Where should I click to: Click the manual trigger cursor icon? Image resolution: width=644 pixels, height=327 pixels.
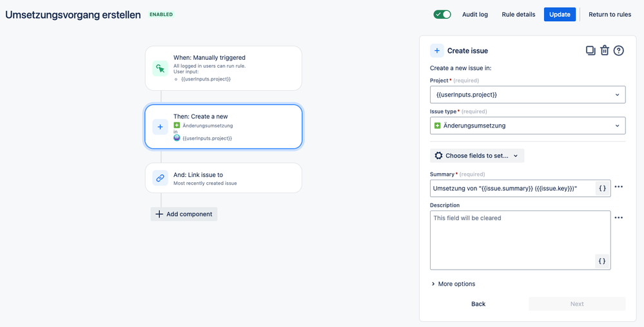pyautogui.click(x=160, y=68)
